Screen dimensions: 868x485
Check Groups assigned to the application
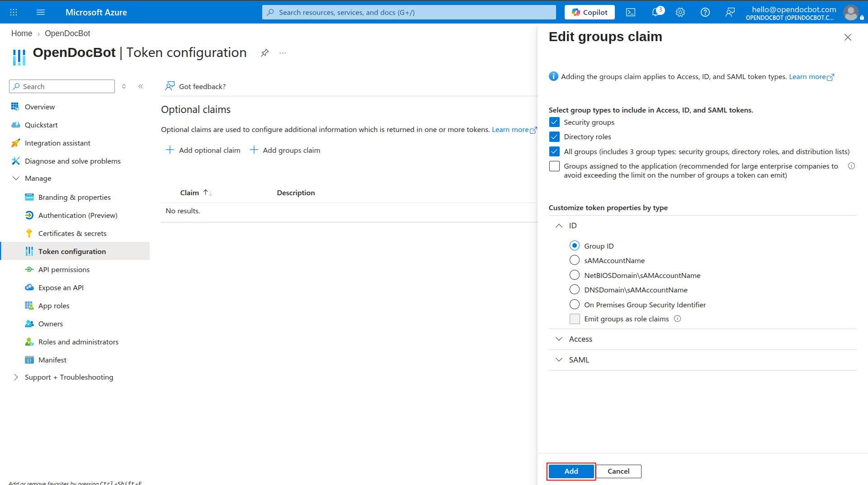pyautogui.click(x=554, y=166)
